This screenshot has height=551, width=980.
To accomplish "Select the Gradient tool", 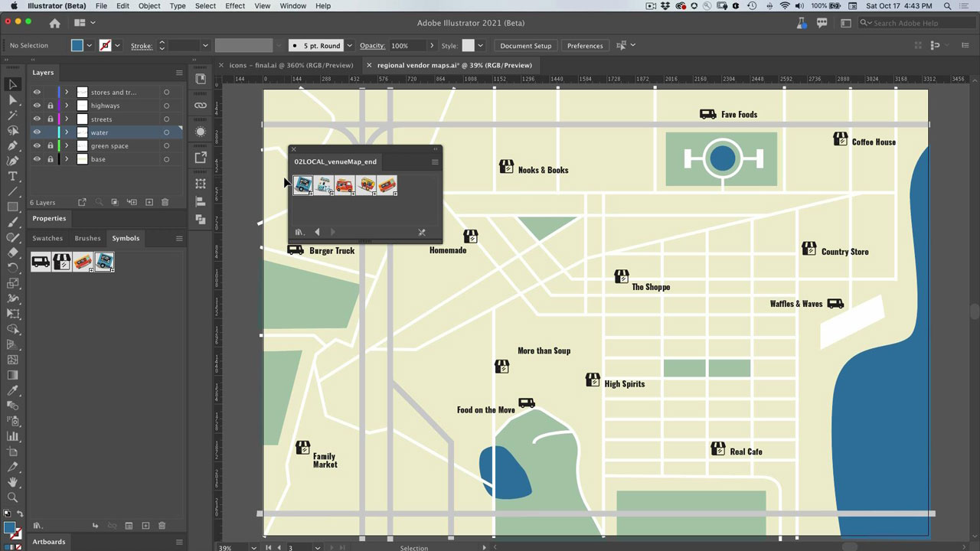I will click(x=13, y=375).
